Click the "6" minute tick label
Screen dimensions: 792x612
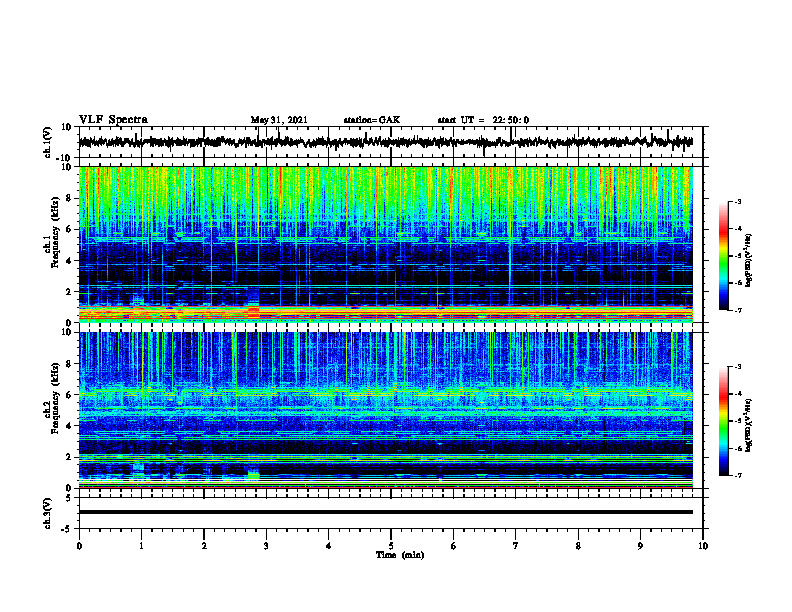coord(454,546)
